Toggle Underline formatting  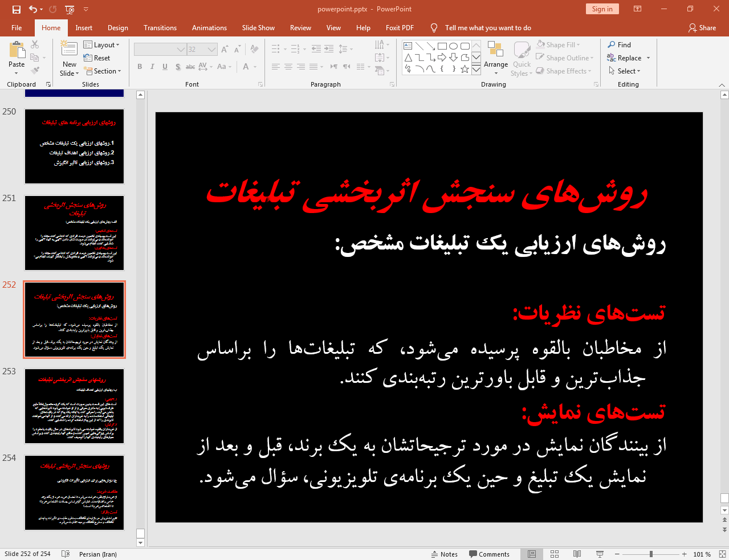(165, 67)
